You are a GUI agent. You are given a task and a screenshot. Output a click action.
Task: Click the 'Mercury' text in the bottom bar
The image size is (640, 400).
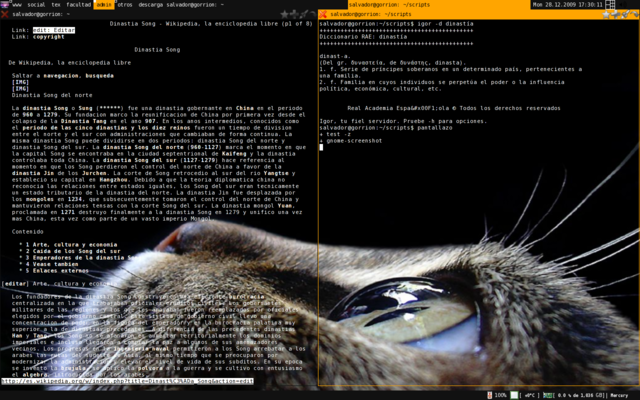[x=619, y=395]
